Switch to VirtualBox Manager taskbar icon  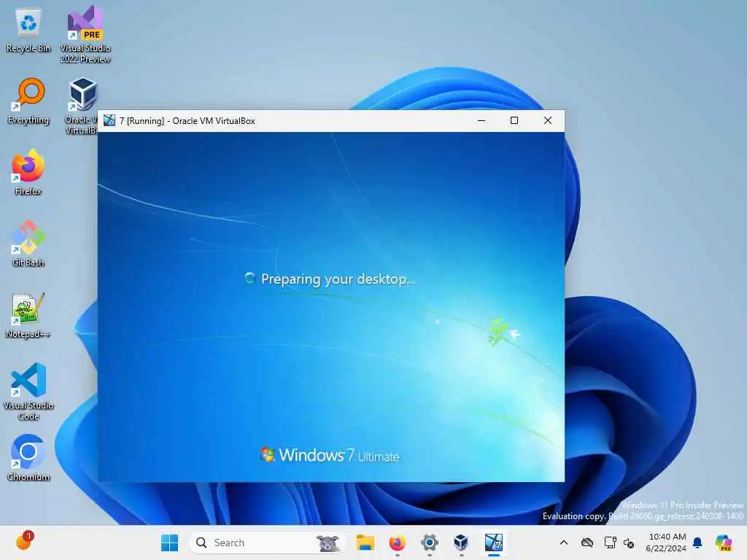tap(461, 542)
